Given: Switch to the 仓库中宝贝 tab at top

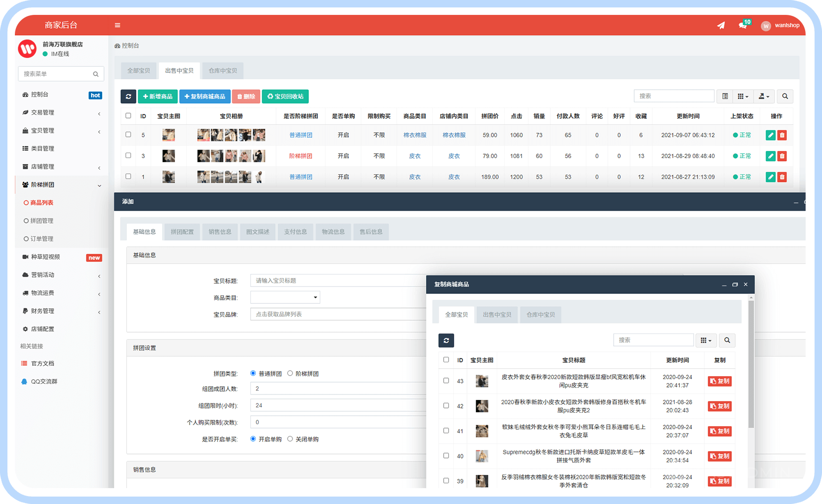Looking at the screenshot, I should pos(223,71).
